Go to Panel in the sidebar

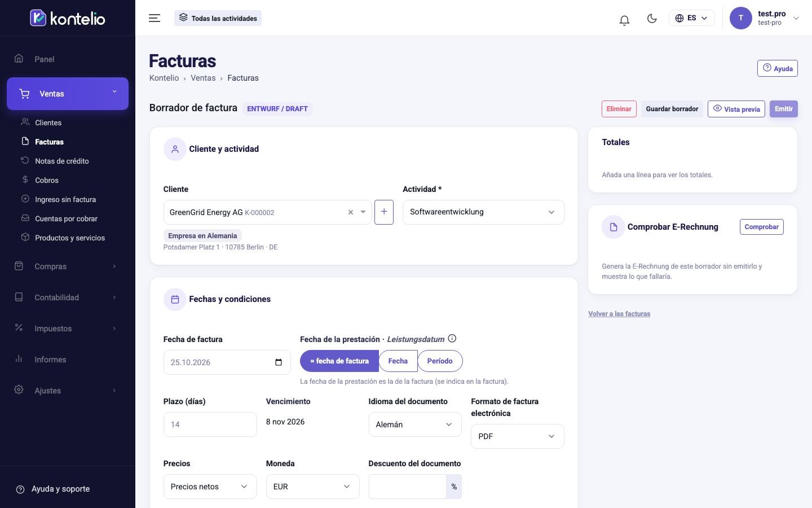point(68,59)
